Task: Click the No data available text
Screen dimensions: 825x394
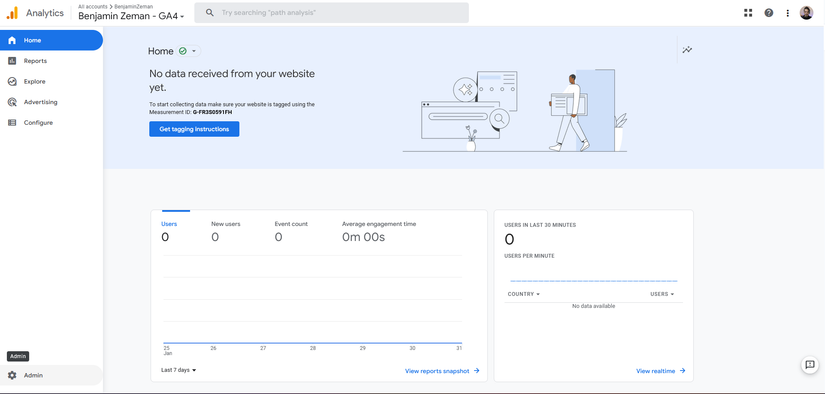Action: click(593, 306)
